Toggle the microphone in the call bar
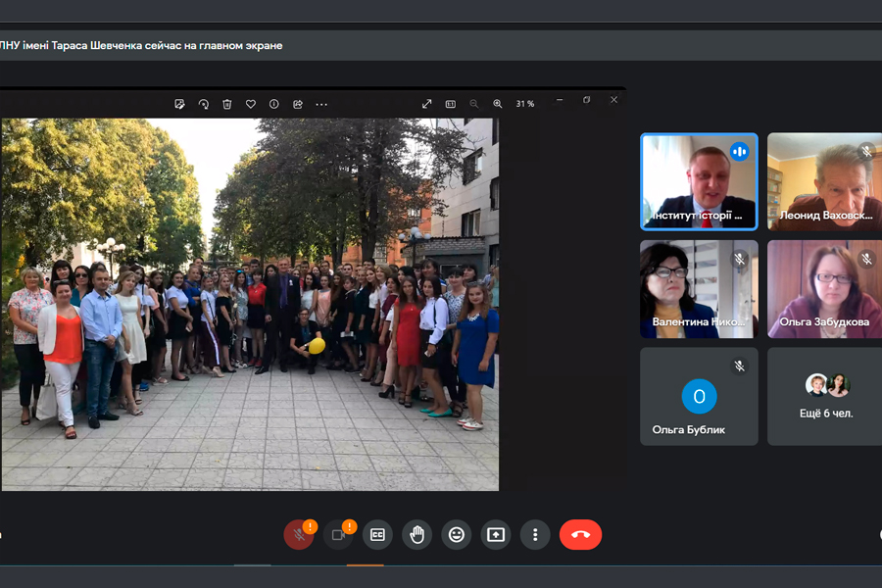The image size is (882, 588). coord(298,535)
